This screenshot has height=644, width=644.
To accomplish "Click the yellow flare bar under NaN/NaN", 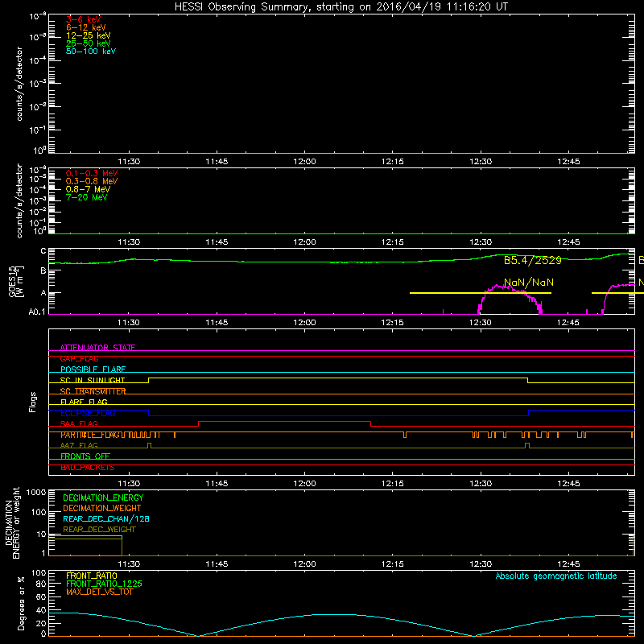I will click(x=481, y=293).
